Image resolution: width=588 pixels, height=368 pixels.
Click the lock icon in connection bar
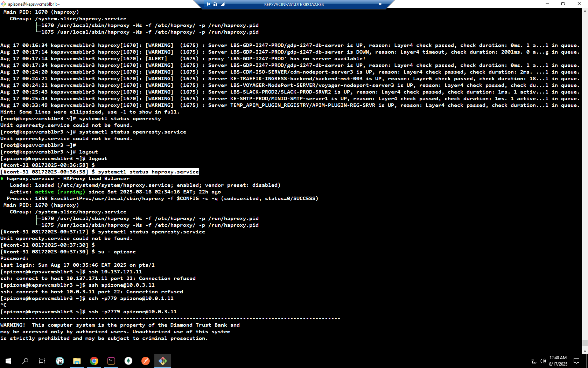pos(215,4)
